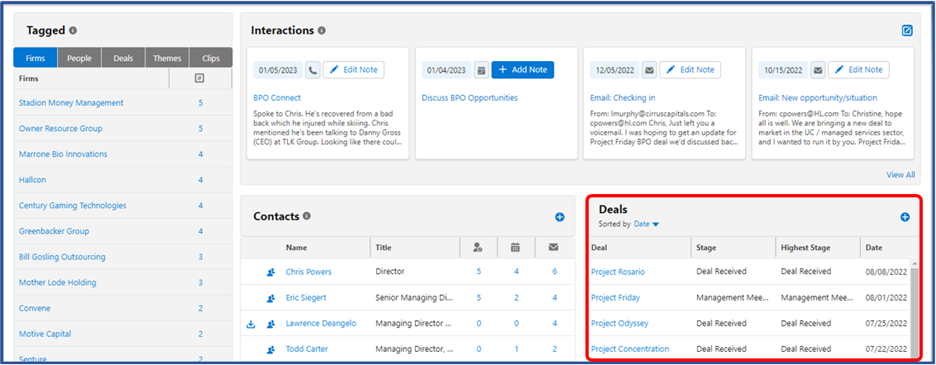
Task: Click the calendar icon on 01/04/2023 interaction
Action: click(481, 70)
